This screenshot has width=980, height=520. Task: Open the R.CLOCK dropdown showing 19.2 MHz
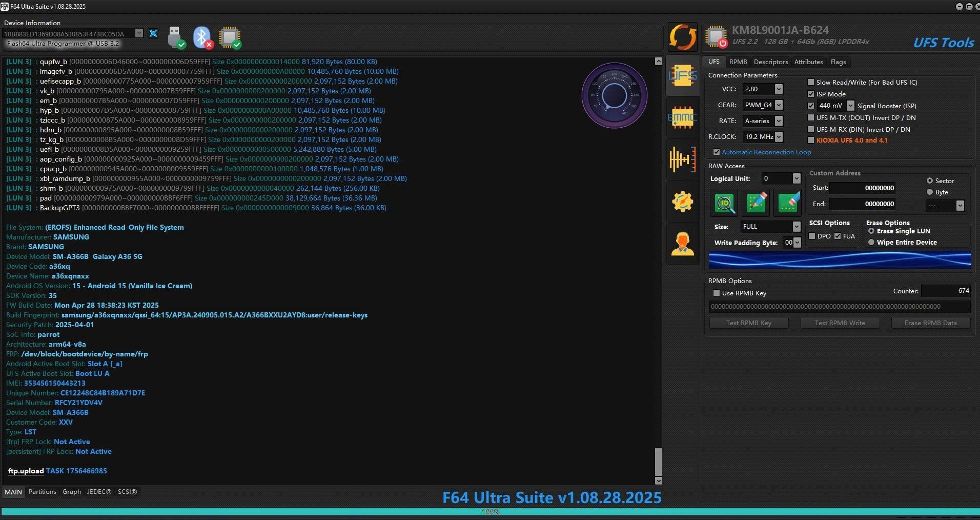click(x=779, y=137)
